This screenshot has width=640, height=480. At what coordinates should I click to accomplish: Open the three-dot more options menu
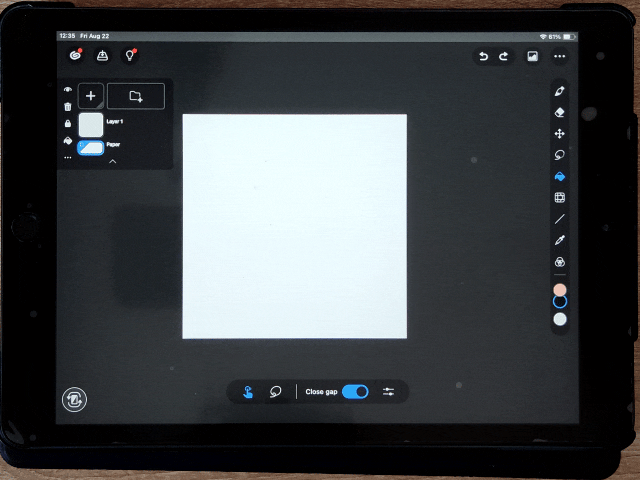click(x=560, y=56)
